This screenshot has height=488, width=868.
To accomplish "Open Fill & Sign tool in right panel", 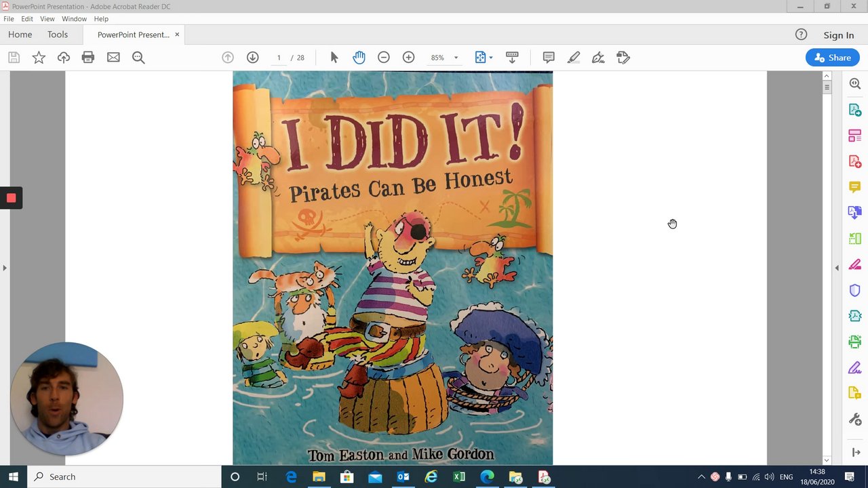I will 855,367.
